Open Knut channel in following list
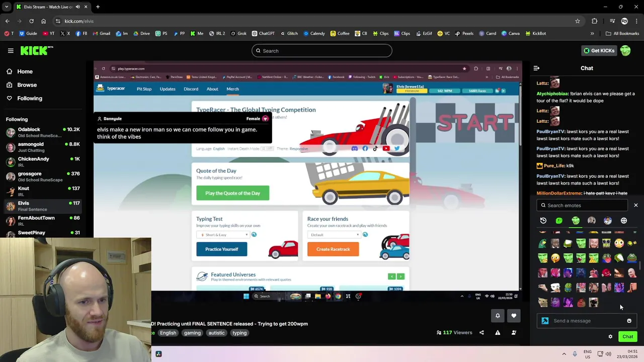Viewport: 644px width, 362px height. tap(43, 191)
